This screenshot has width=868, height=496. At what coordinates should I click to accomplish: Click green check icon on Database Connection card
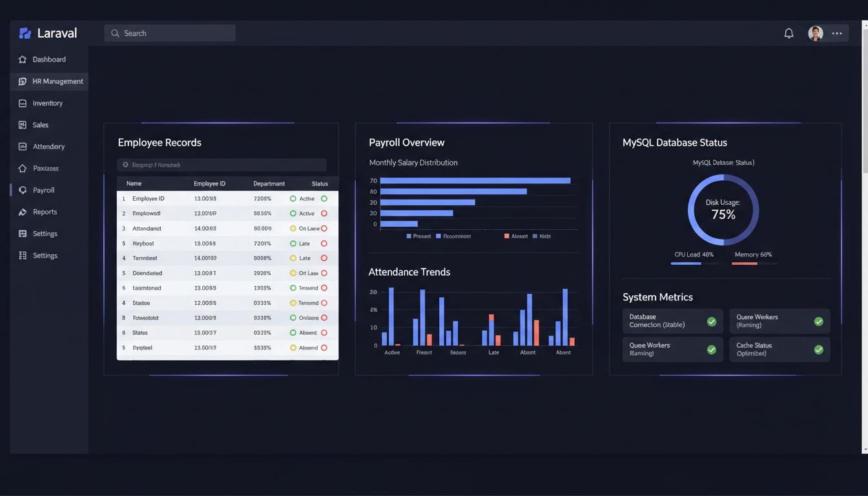pyautogui.click(x=712, y=321)
